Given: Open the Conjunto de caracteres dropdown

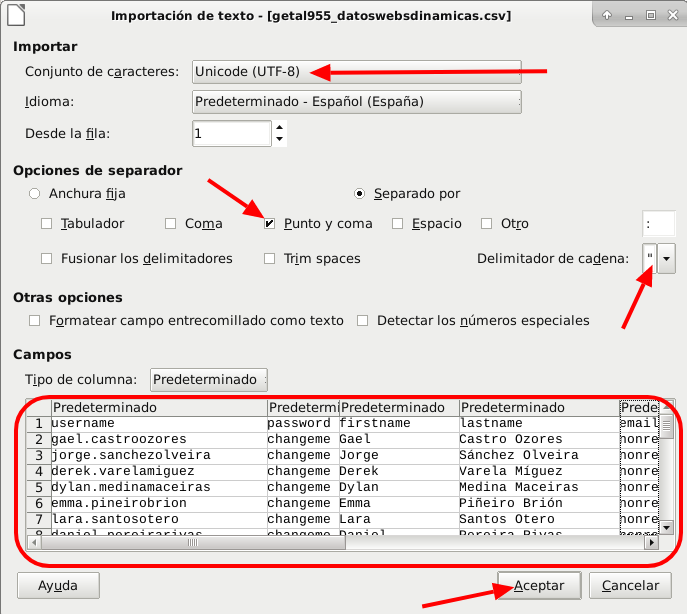Looking at the screenshot, I should [357, 72].
